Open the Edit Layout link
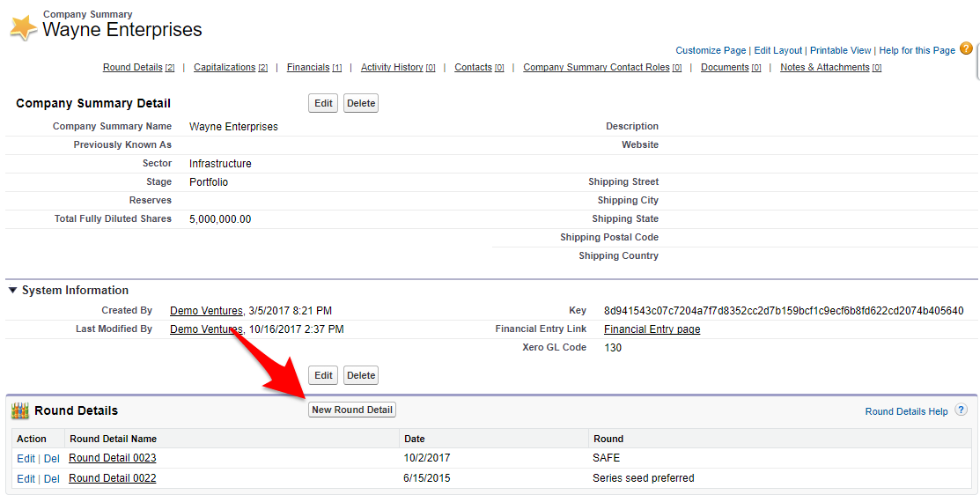Screen dimensions: 980x495 pyautogui.click(x=778, y=50)
